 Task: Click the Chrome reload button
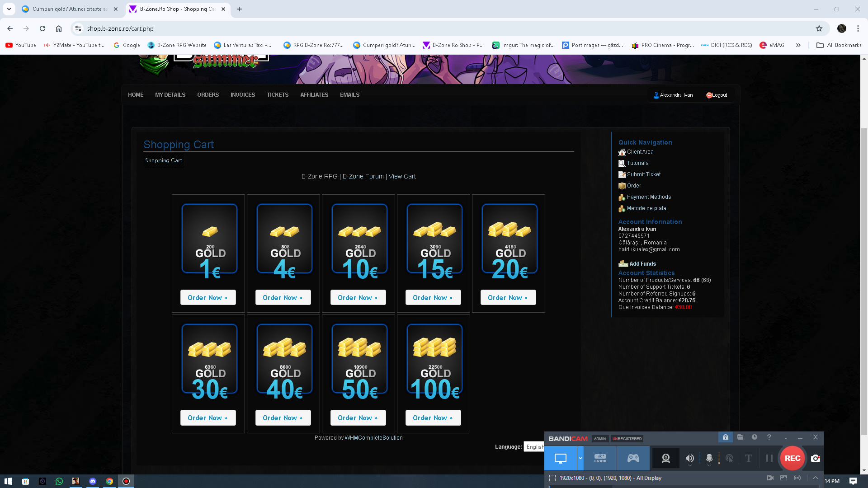[42, 28]
